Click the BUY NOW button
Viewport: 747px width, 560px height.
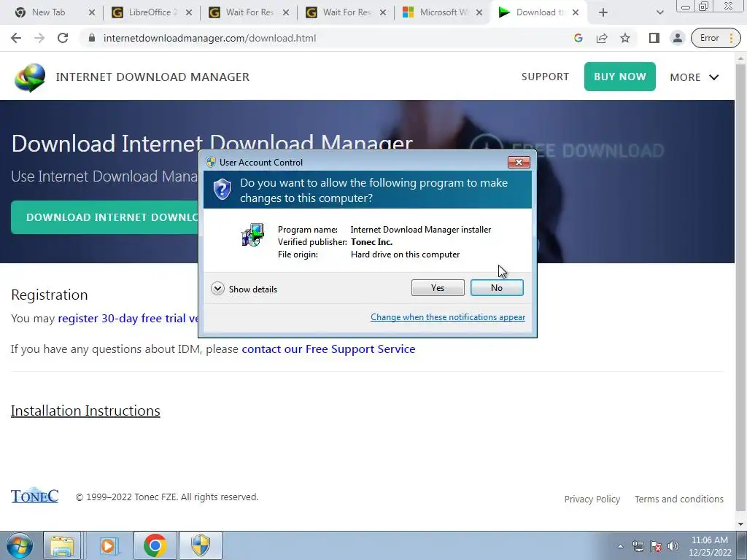(620, 77)
